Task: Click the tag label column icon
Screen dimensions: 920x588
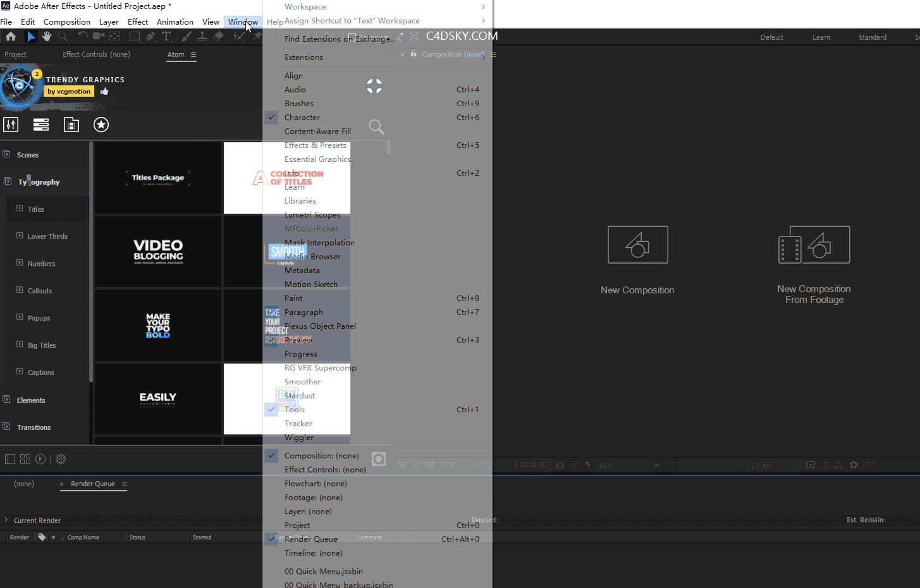Action: [x=42, y=537]
